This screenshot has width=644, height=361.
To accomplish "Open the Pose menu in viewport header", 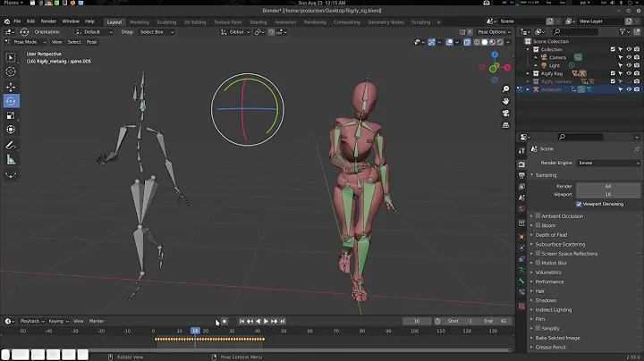I will 91,42.
